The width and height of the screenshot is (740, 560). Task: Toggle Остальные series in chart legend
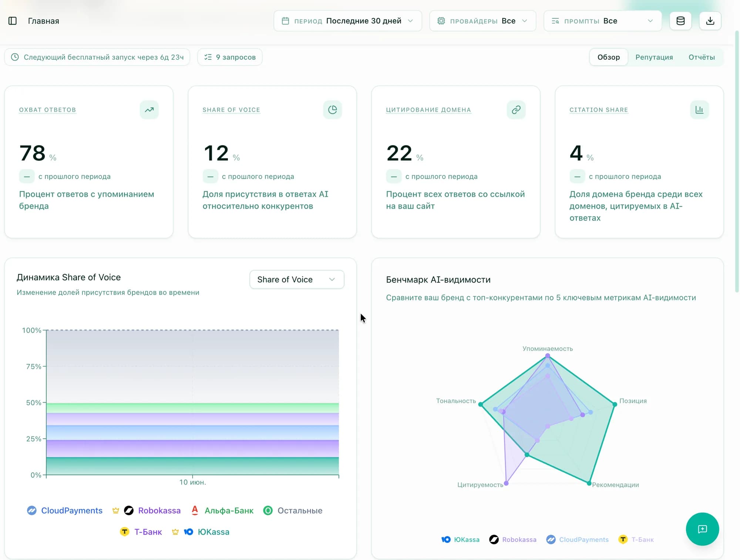point(293,510)
